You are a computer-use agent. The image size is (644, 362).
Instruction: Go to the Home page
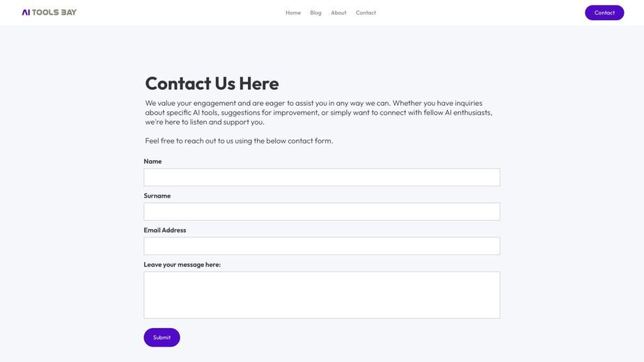pyautogui.click(x=293, y=13)
